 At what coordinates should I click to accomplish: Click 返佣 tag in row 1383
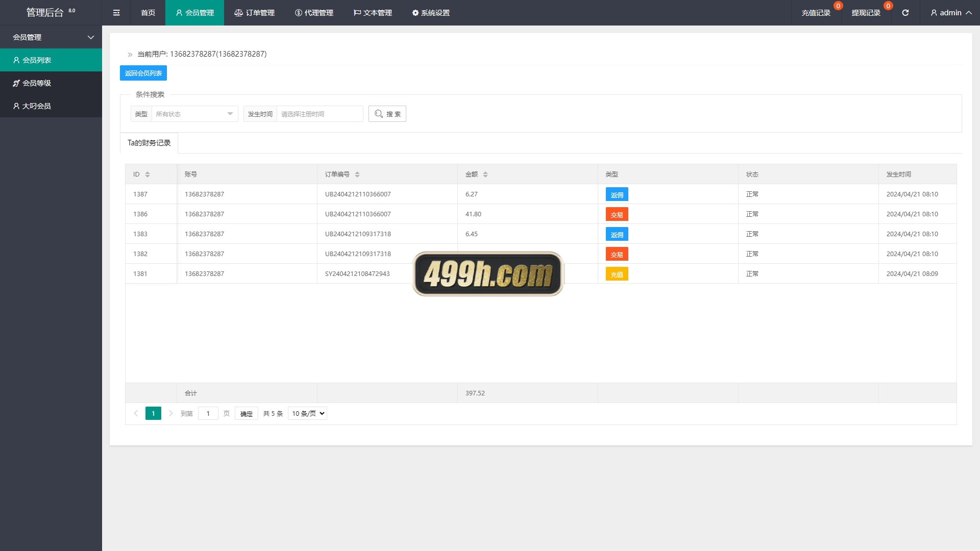(617, 234)
